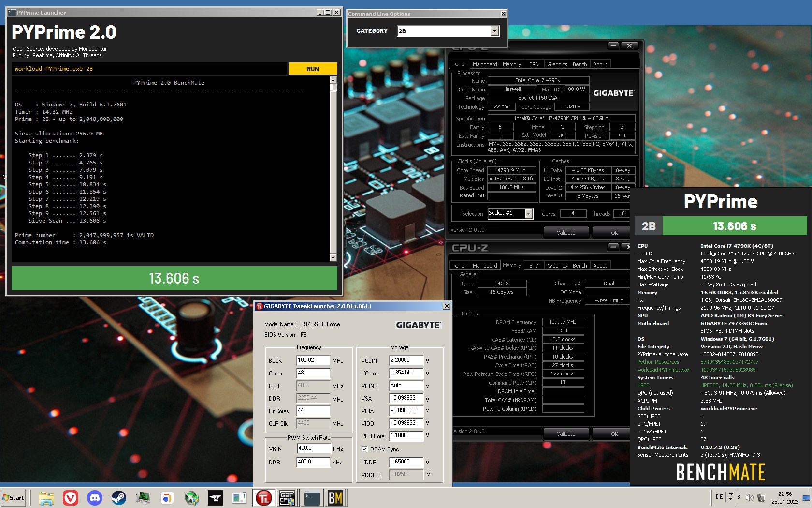Click the 'HPET' timer entry in BenchMate
The width and height of the screenshot is (812, 508).
click(643, 385)
